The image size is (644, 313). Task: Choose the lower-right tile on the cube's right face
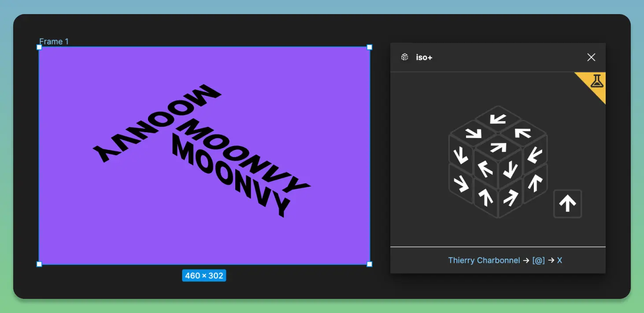[x=535, y=183]
